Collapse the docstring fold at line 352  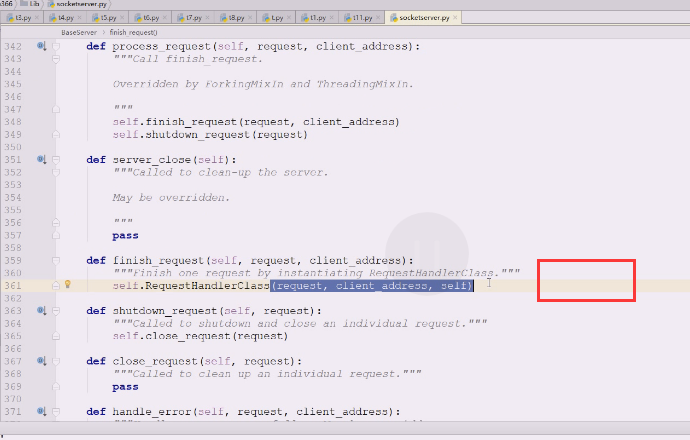pos(56,172)
